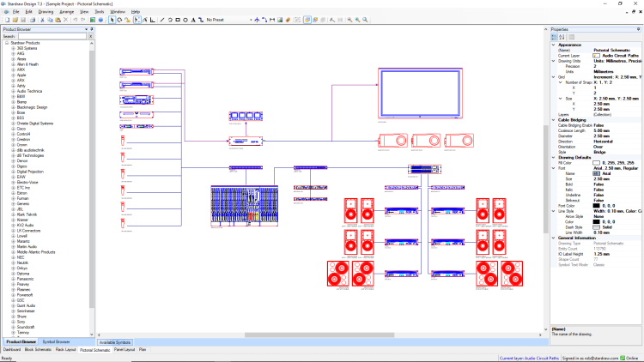Toggle the Product Browser pin icon
This screenshot has height=362, width=644.
point(92,29)
